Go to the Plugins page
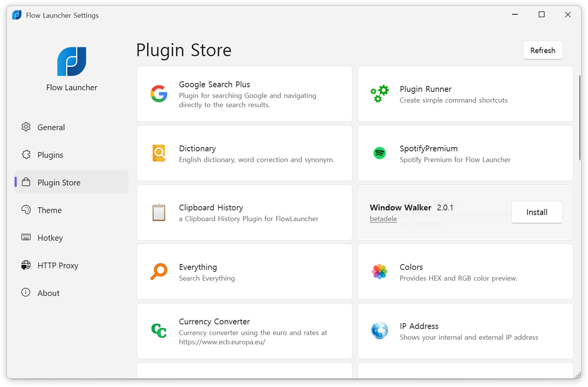The height and width of the screenshot is (387, 588). (71, 155)
